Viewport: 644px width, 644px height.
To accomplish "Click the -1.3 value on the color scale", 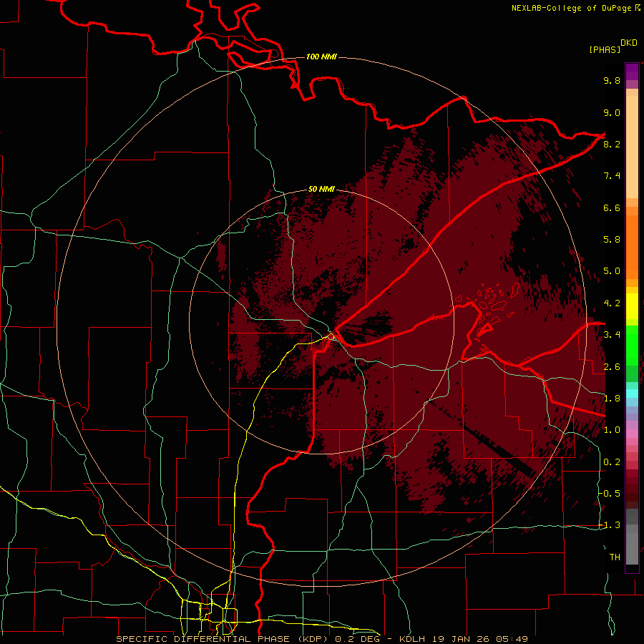I will click(610, 525).
